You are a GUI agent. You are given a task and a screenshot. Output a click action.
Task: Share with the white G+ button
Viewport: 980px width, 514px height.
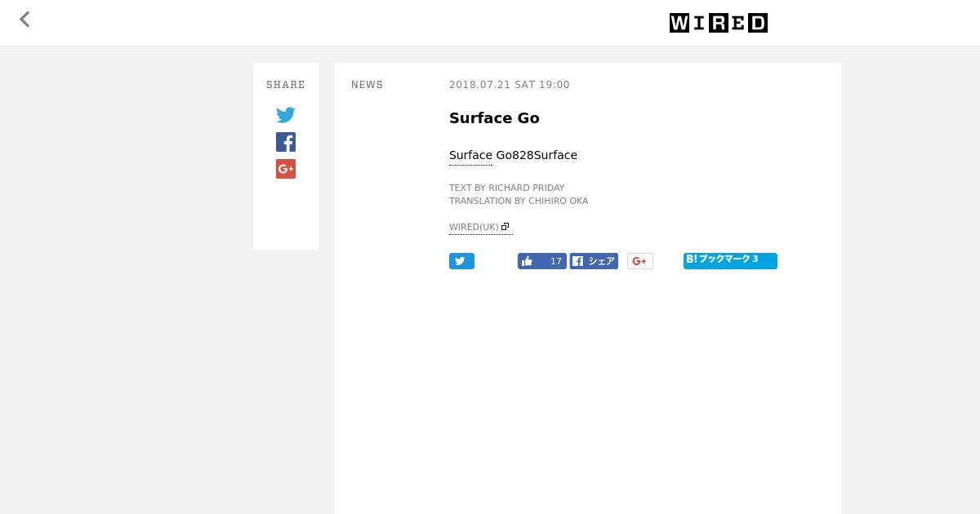click(640, 261)
